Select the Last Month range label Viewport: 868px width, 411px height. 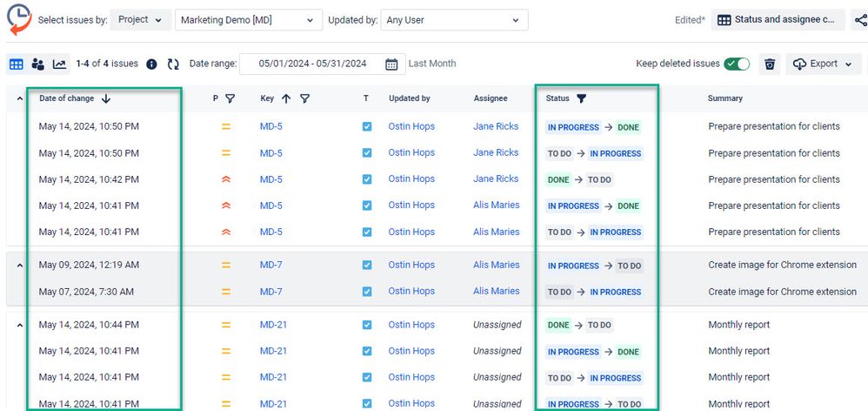pyautogui.click(x=432, y=64)
